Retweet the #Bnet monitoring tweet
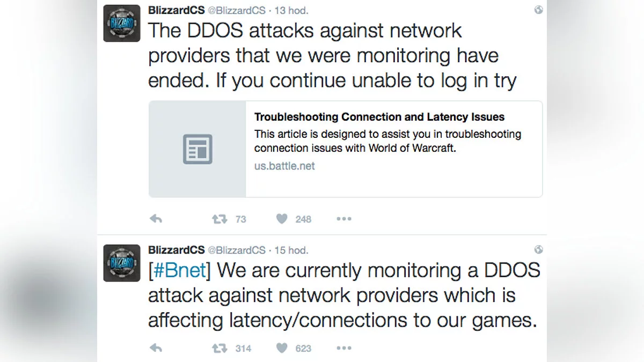Image resolution: width=644 pixels, height=362 pixels. click(219, 349)
